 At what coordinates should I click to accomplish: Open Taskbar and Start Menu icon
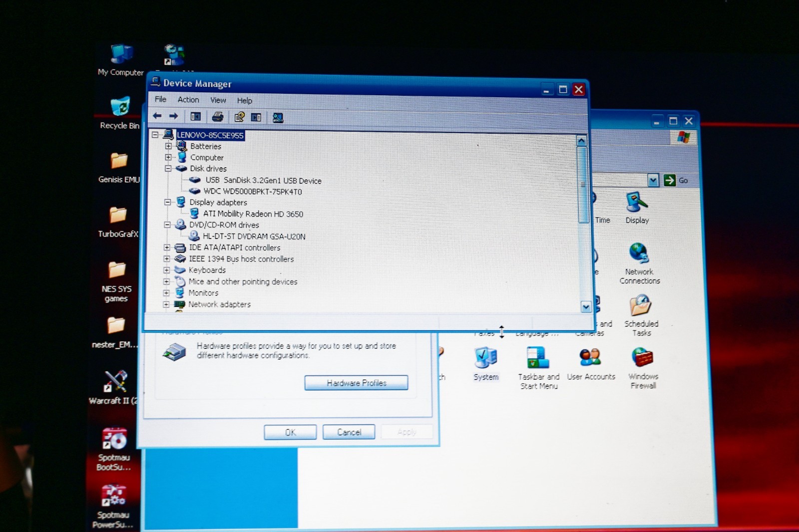539,368
